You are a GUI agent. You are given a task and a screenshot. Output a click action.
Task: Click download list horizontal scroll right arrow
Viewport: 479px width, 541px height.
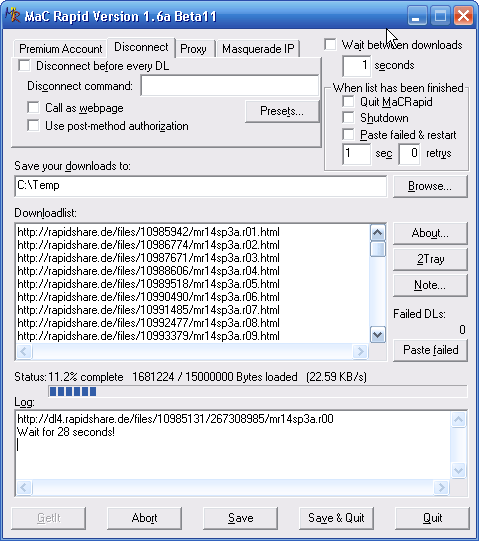click(360, 351)
